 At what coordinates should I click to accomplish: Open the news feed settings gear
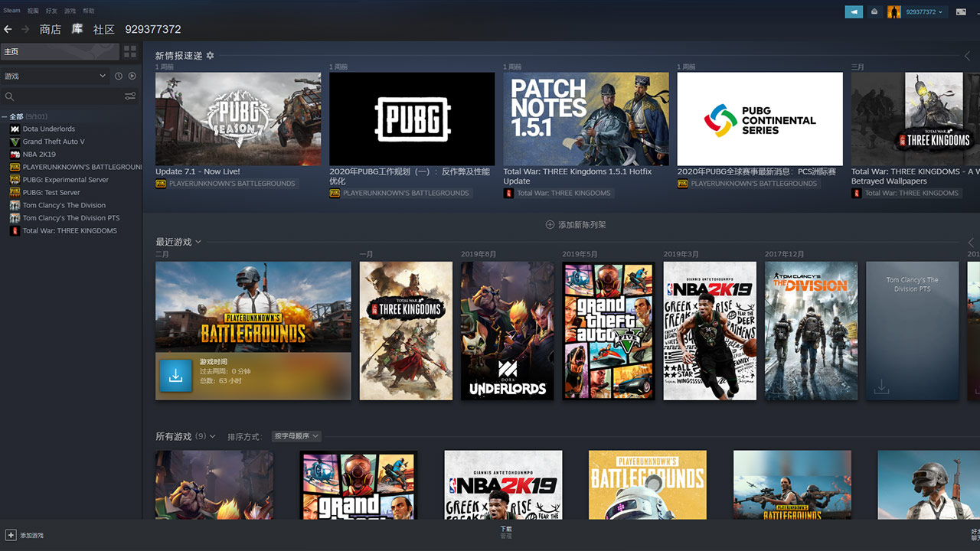click(211, 56)
